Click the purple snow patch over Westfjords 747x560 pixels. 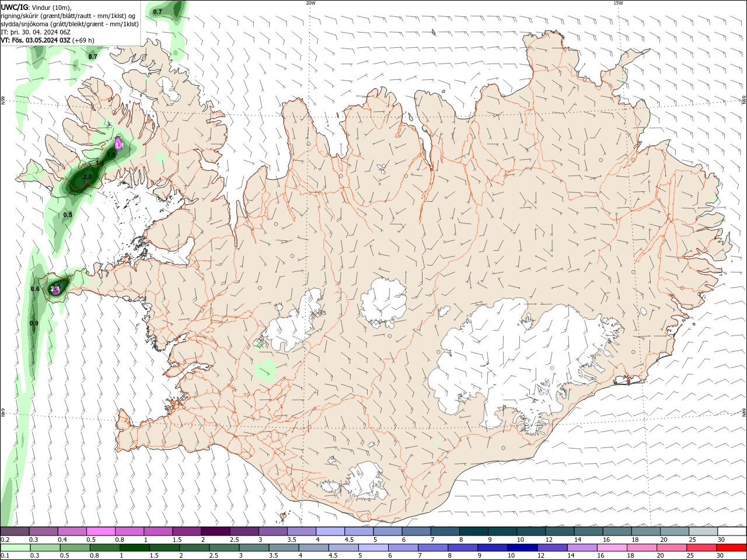click(x=119, y=143)
